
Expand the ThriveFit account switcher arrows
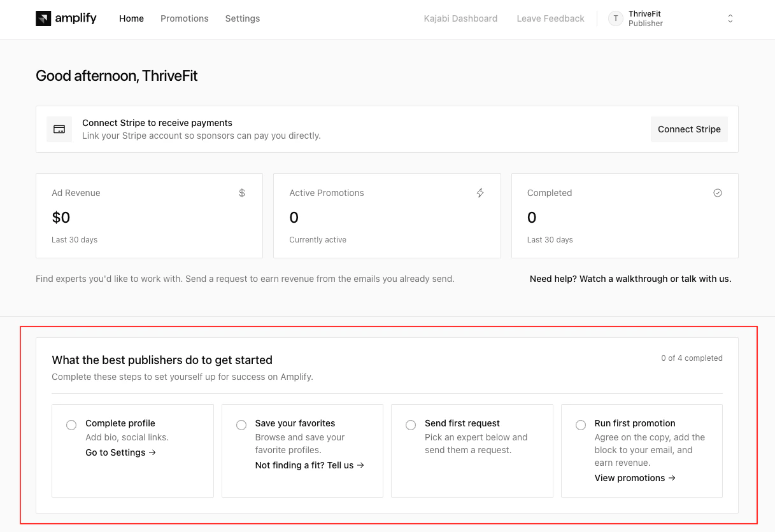[730, 19]
